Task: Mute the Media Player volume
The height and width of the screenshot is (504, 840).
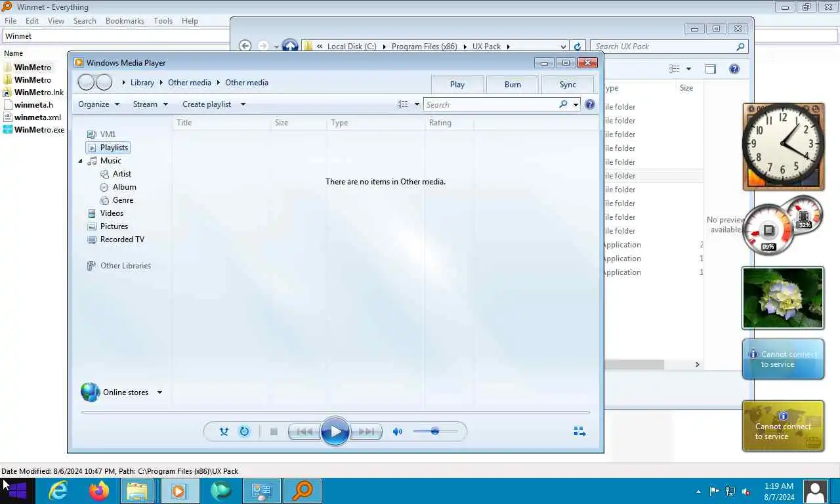Action: [397, 431]
